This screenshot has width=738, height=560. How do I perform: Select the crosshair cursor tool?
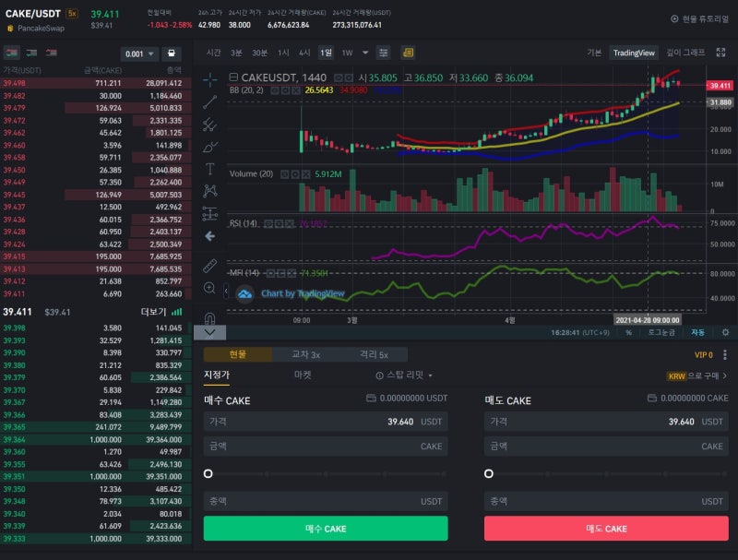click(x=210, y=80)
